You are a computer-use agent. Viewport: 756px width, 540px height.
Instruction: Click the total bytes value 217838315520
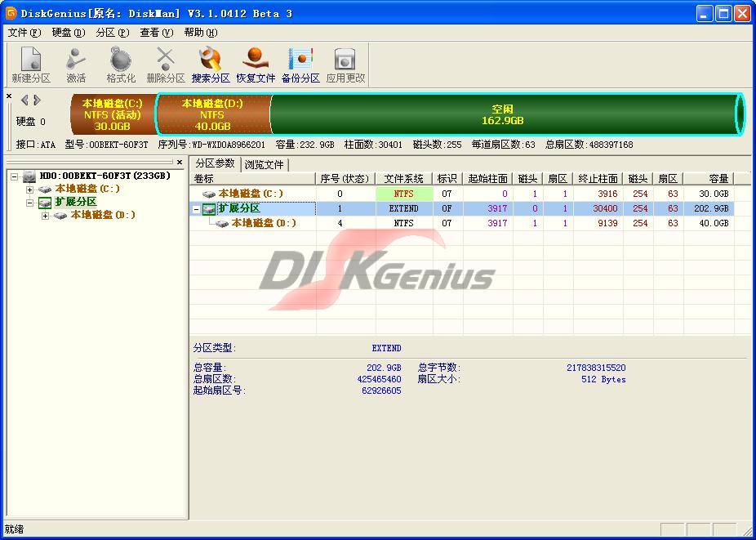tap(596, 368)
